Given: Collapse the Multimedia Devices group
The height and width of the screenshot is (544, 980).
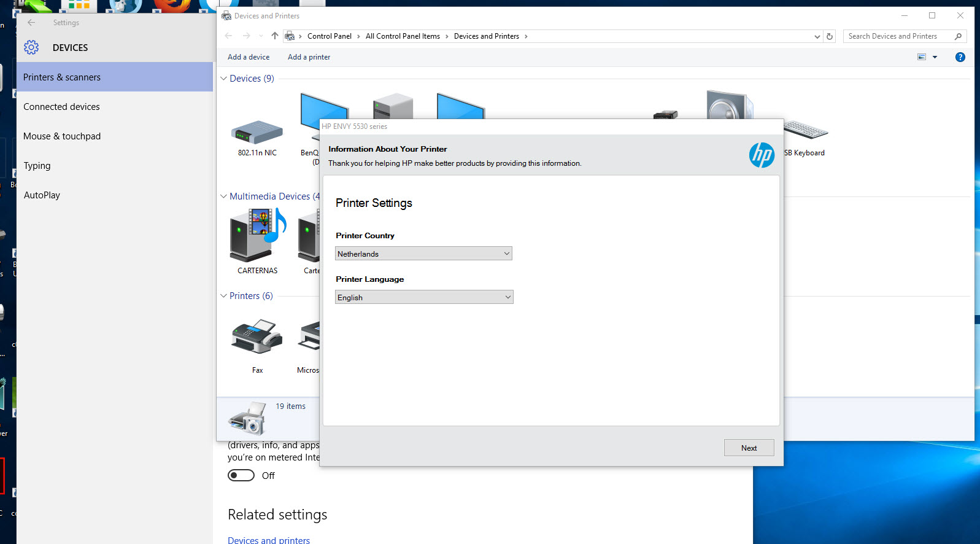Looking at the screenshot, I should pyautogui.click(x=223, y=196).
